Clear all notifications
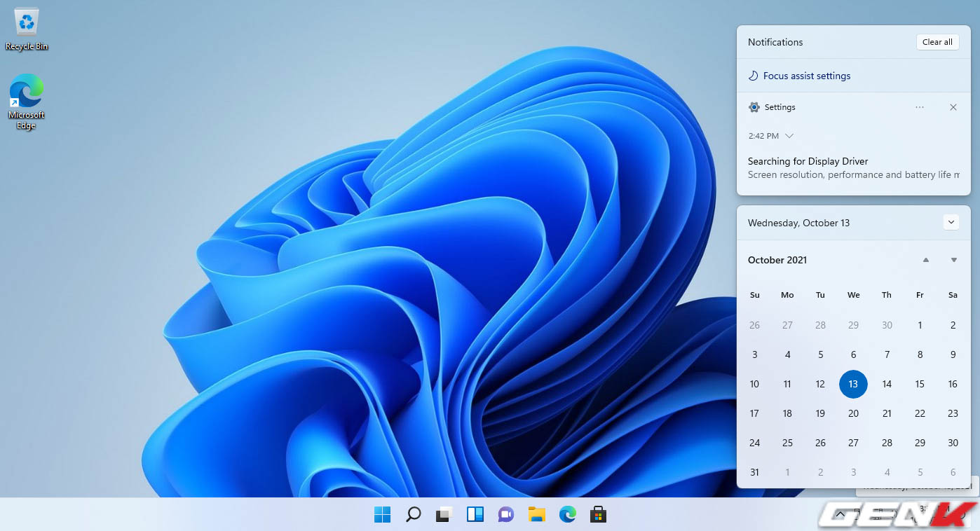Image resolution: width=980 pixels, height=531 pixels. click(x=937, y=41)
